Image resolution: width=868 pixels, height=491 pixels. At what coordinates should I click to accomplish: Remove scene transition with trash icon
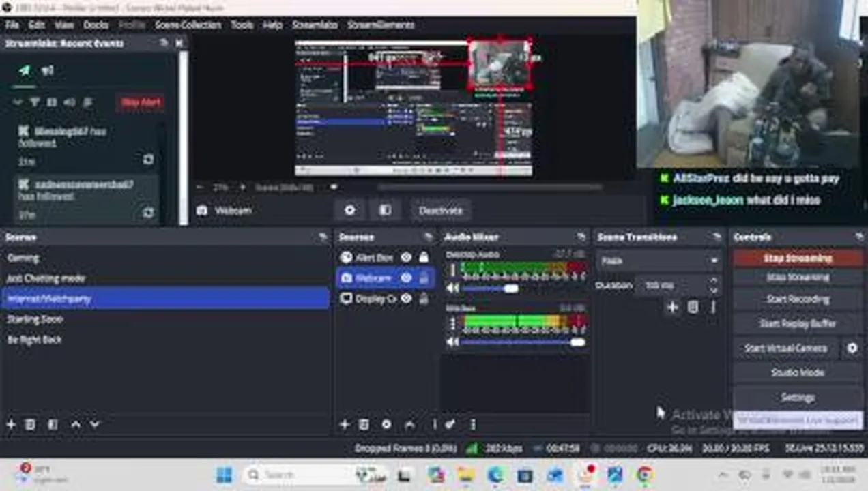pos(693,307)
